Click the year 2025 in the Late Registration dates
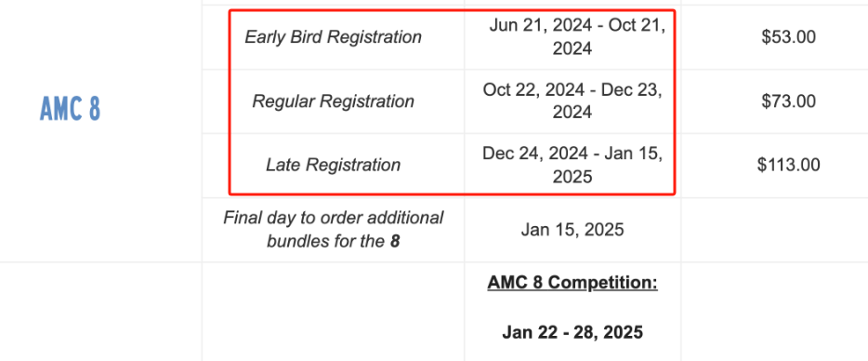This screenshot has height=361, width=868. (572, 177)
